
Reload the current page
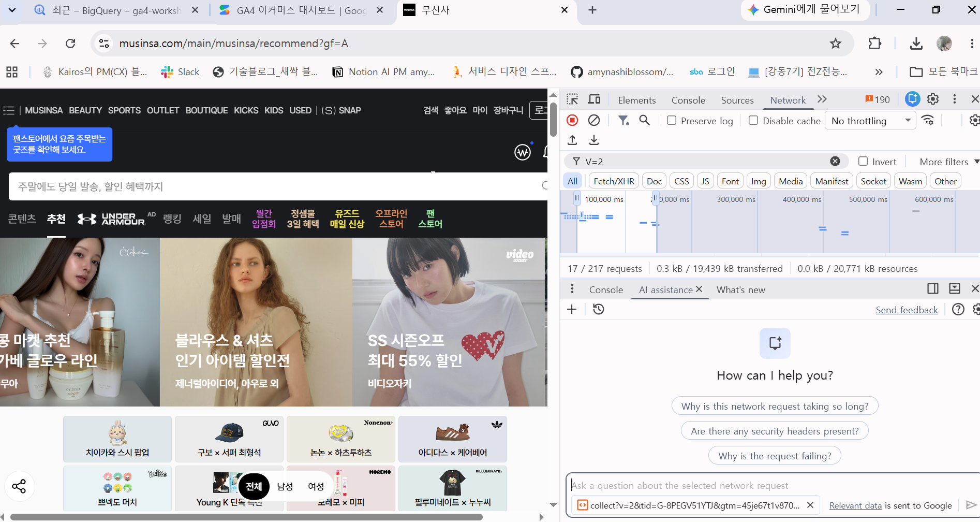click(70, 44)
